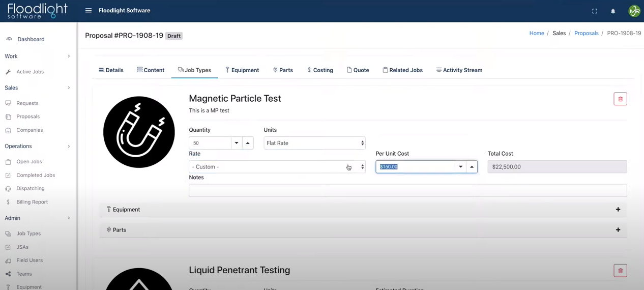This screenshot has width=644, height=290.
Task: Click the Magnetic Particle Test magnet thumbnail
Action: (x=139, y=132)
